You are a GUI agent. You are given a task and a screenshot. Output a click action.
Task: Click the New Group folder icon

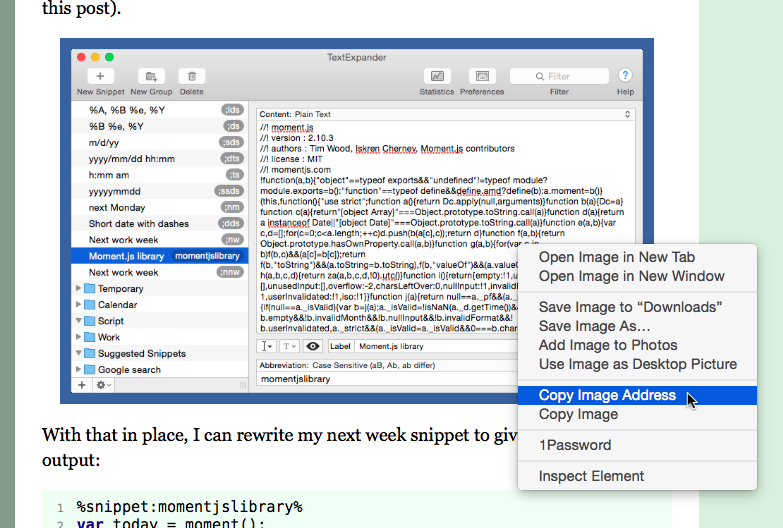click(151, 76)
